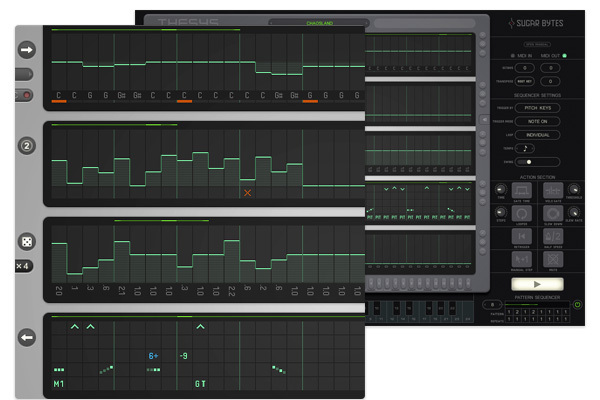Toggle the Pattern Sequencer power button
This screenshot has height=400, width=600.
(577, 305)
